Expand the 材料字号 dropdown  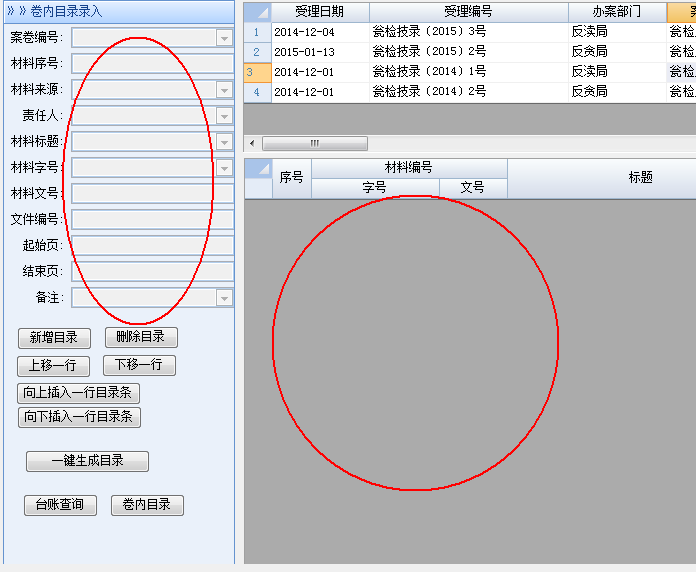click(224, 167)
